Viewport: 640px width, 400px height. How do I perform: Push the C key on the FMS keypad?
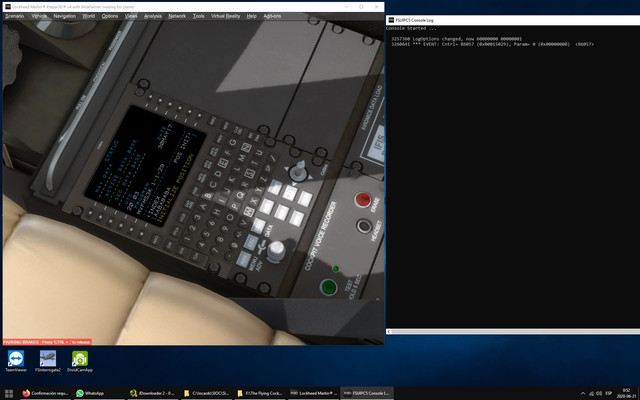coord(213,185)
